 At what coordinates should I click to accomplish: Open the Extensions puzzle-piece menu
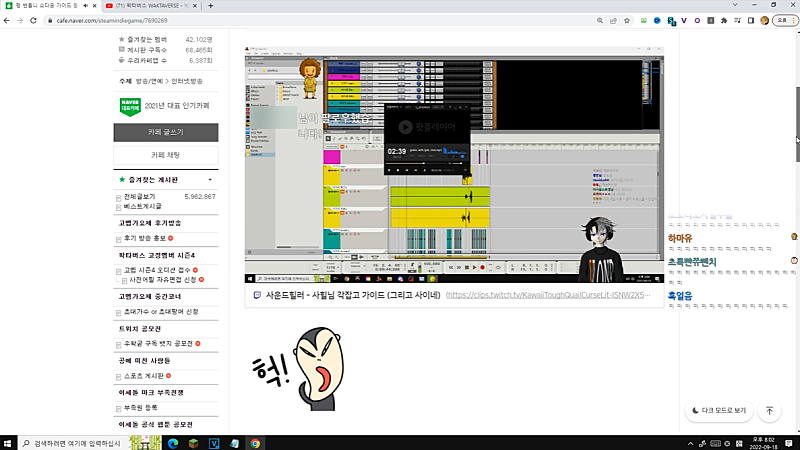(724, 20)
